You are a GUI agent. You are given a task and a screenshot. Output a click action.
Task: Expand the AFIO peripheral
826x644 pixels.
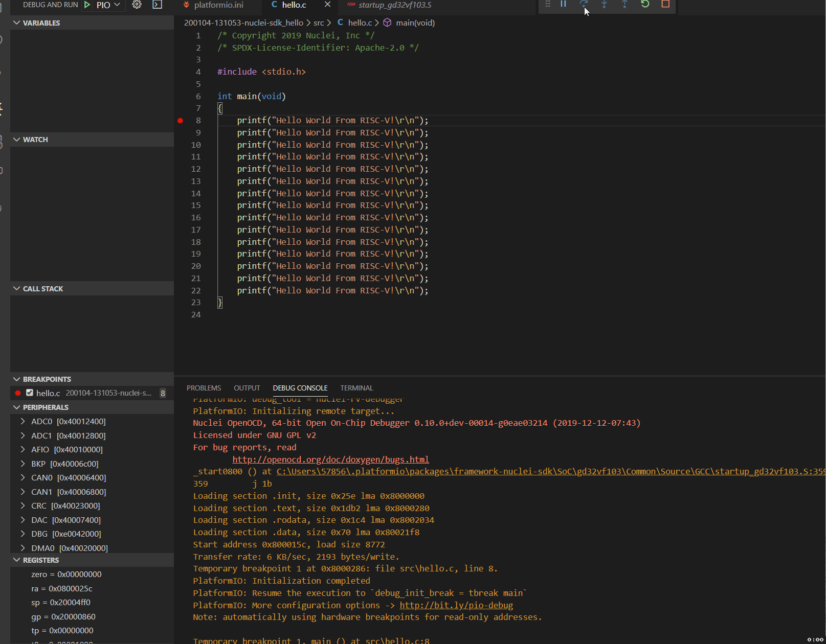[x=23, y=449]
